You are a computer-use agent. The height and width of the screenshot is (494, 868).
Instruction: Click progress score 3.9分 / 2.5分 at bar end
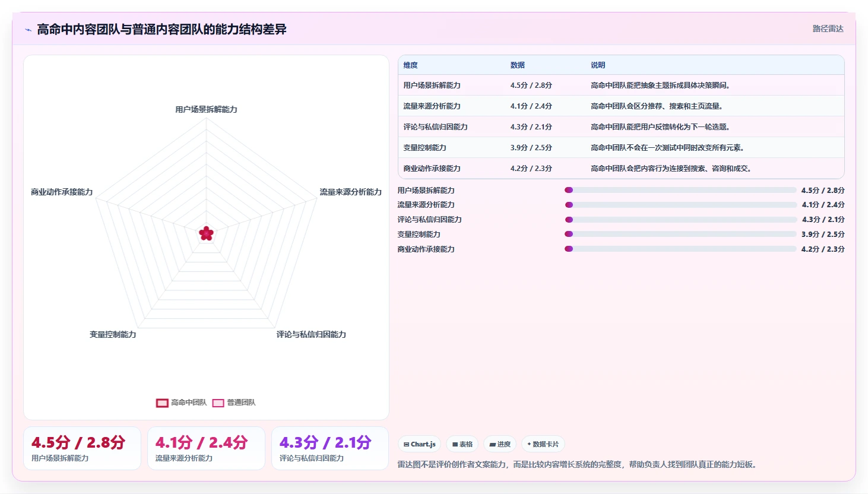[823, 234]
